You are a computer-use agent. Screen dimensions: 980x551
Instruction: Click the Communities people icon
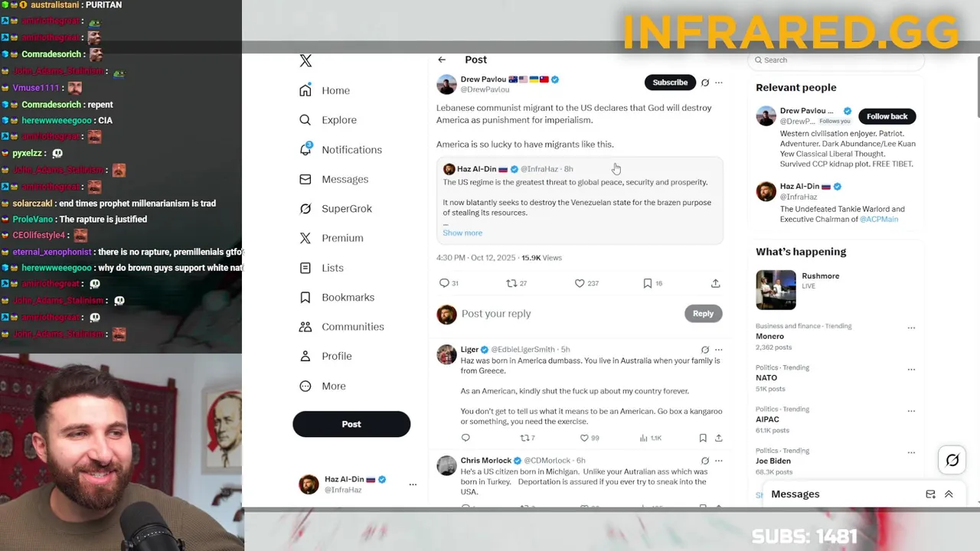pos(305,327)
